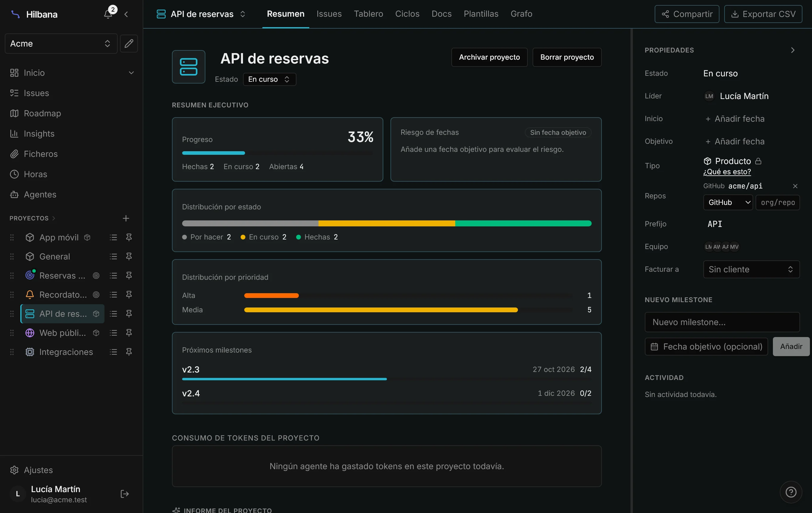Add a new project with the plus icon

[126, 218]
